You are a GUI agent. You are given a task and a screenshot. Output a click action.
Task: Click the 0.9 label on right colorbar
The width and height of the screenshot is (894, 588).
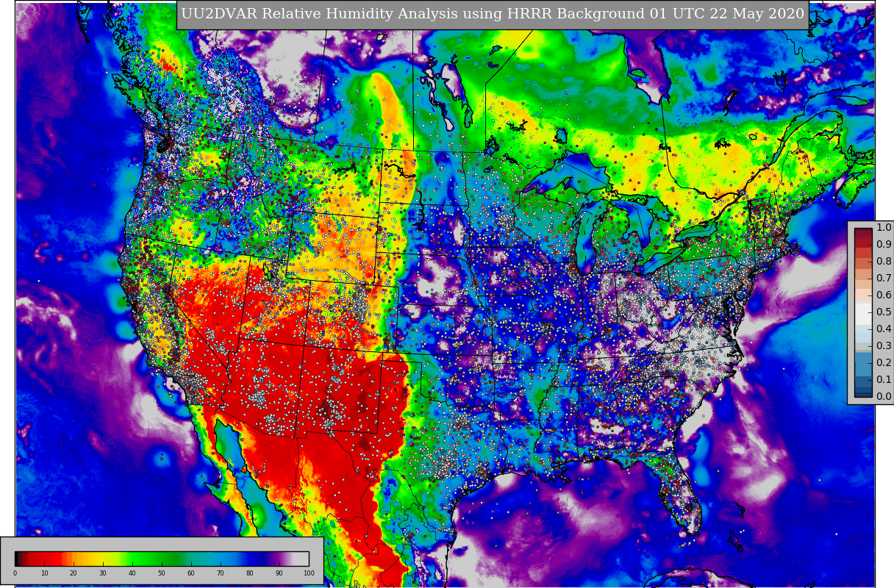(884, 244)
